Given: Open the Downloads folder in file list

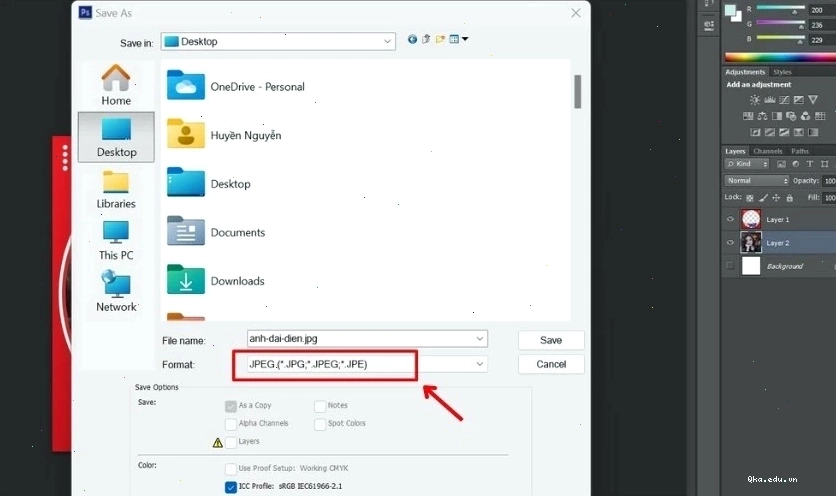Looking at the screenshot, I should tap(216, 281).
